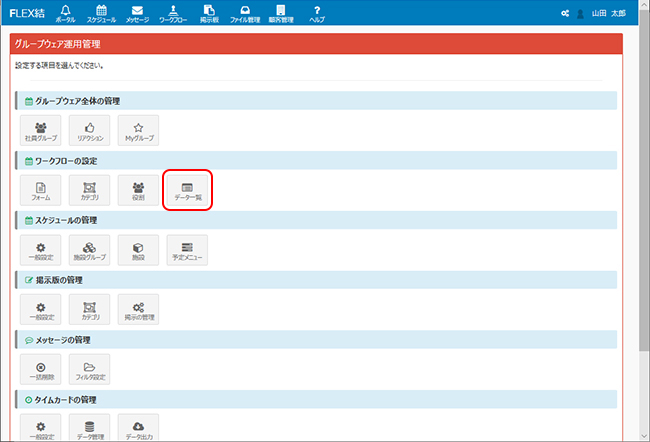Open ファイル管理 in the top navigation

245,13
